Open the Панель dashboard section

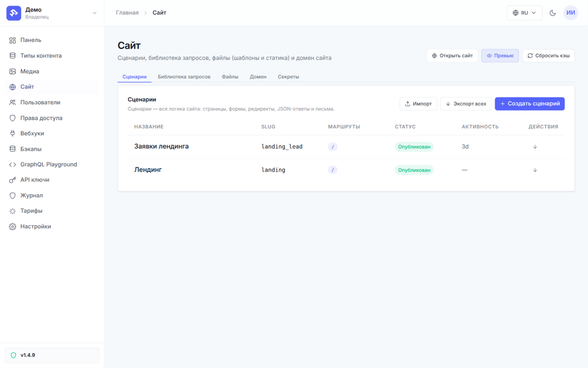pos(52,40)
